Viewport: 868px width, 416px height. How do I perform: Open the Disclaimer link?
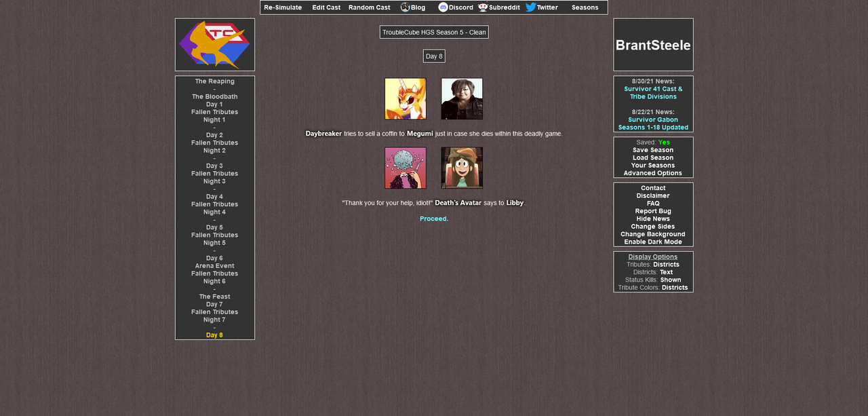[x=653, y=195]
